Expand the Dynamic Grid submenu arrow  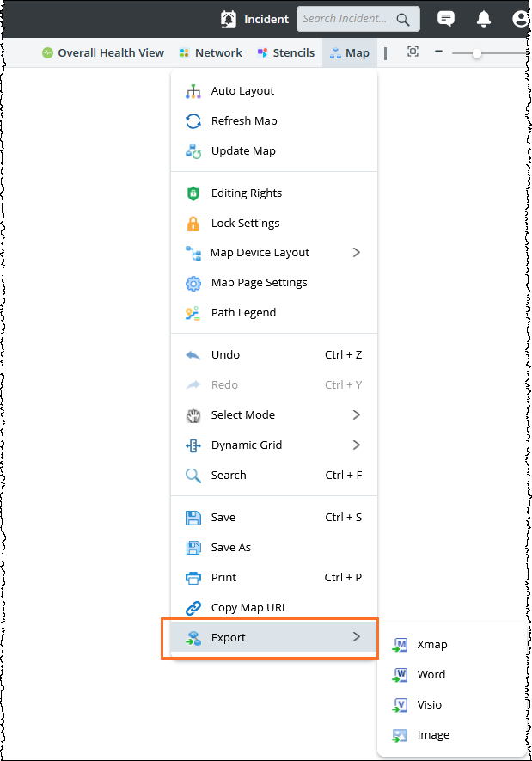pyautogui.click(x=357, y=445)
